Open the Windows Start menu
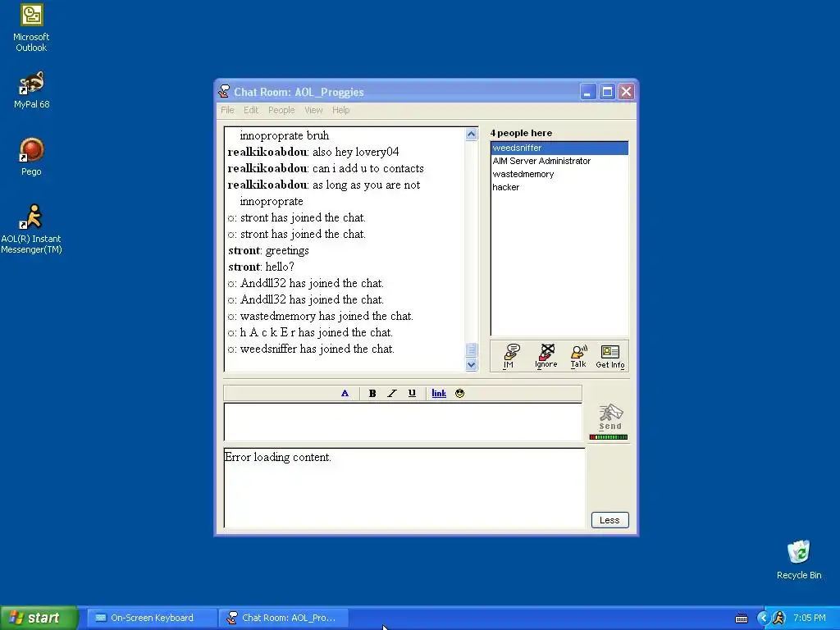Viewport: 840px width, 630px height. point(39,618)
